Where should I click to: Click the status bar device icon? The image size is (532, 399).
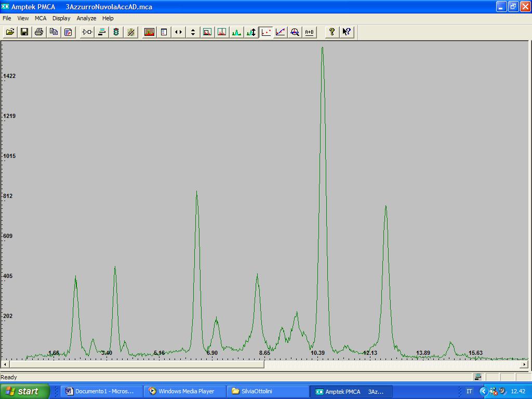pos(478,377)
